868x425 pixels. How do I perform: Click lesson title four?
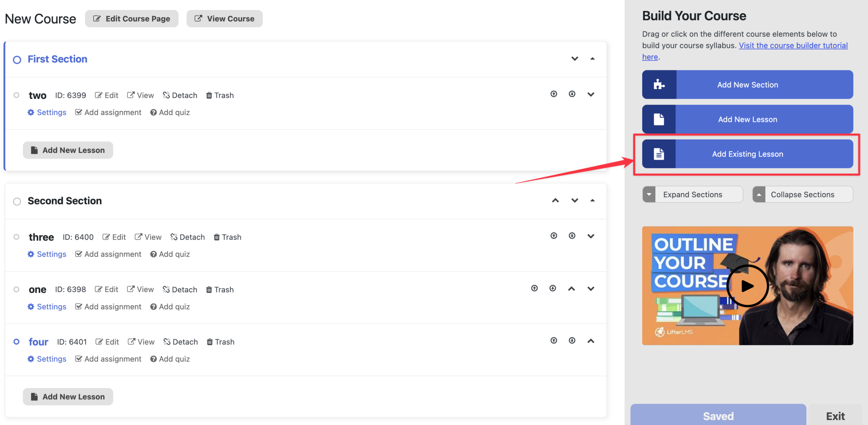38,342
